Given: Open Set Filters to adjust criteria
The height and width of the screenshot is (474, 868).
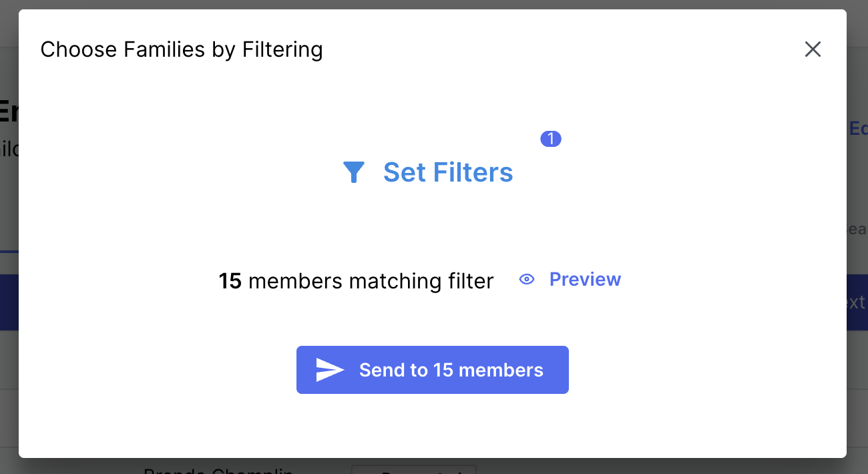Looking at the screenshot, I should pyautogui.click(x=448, y=172).
